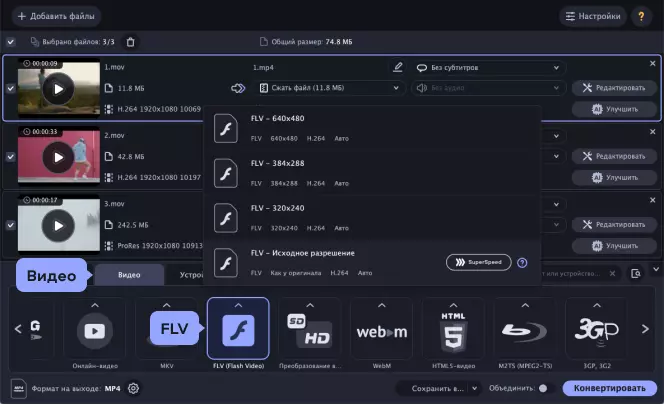The height and width of the screenshot is (405, 664).
Task: Switch to the Видео tab
Action: coord(129,275)
